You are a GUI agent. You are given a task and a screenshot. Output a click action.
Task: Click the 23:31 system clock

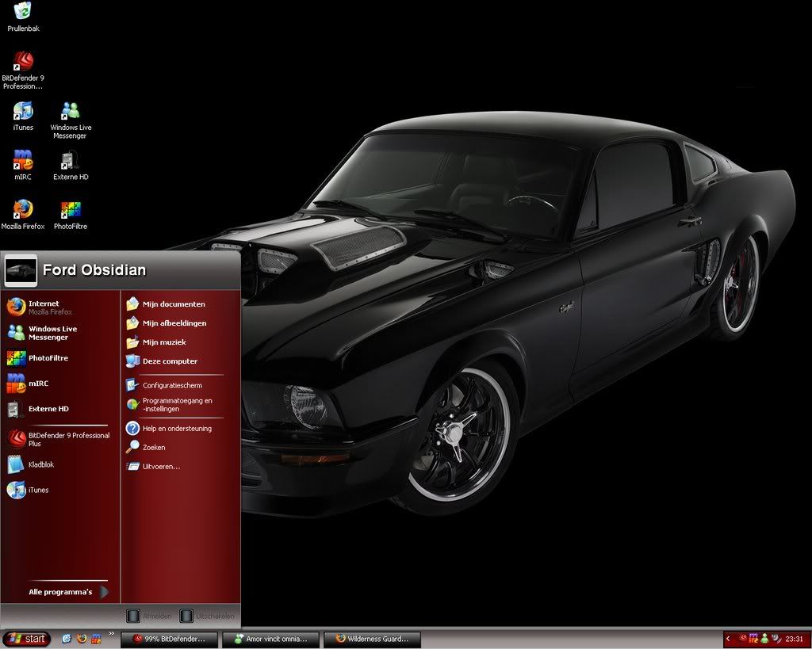[x=795, y=639]
